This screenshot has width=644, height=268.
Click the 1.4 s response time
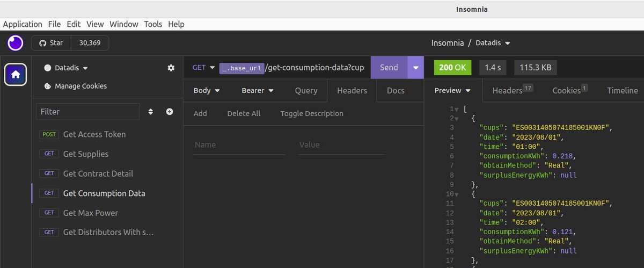(x=493, y=68)
